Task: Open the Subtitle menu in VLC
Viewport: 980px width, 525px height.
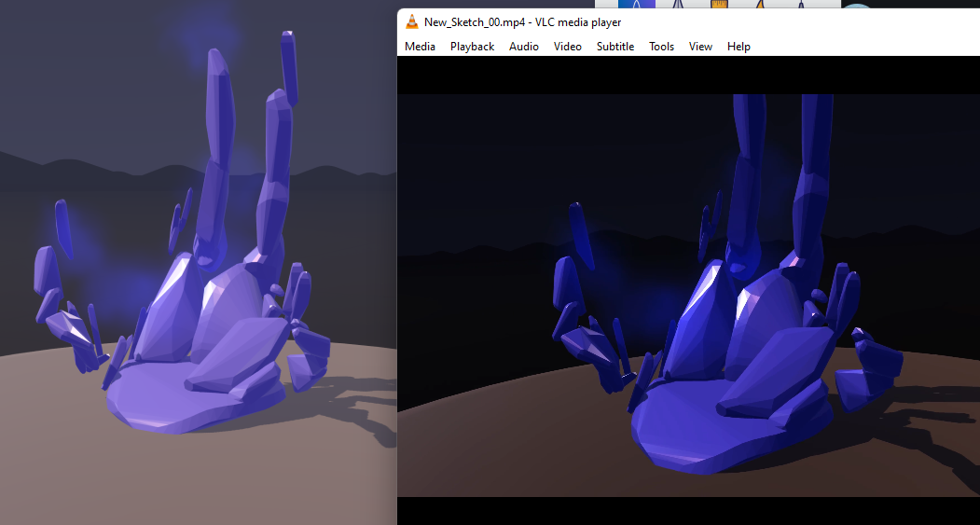Action: coord(615,47)
